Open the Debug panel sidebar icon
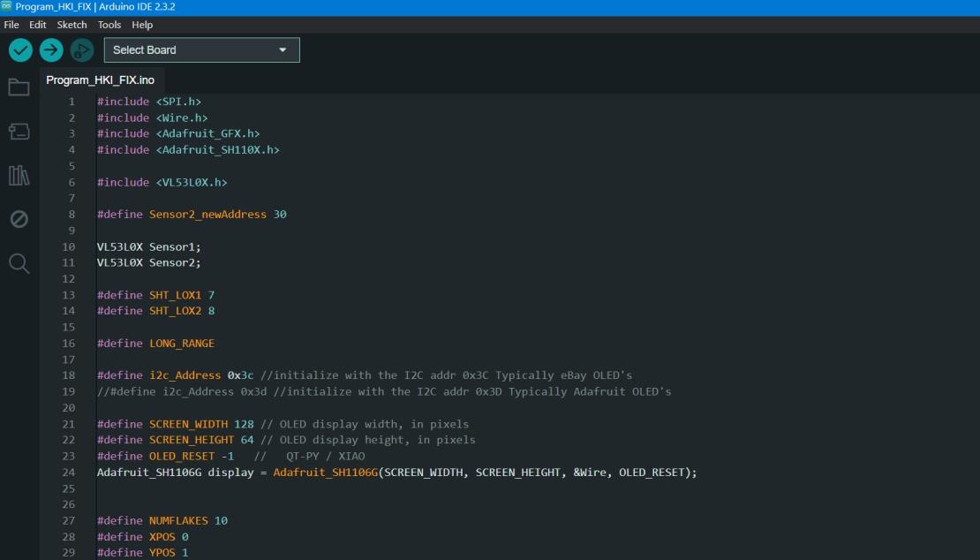This screenshot has width=980, height=560. click(19, 219)
